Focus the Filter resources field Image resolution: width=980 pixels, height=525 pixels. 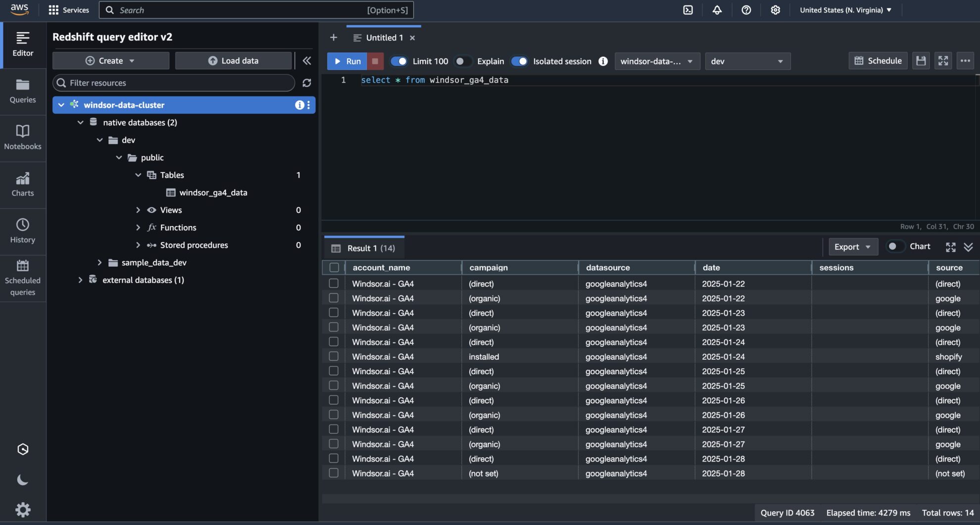[x=174, y=83]
